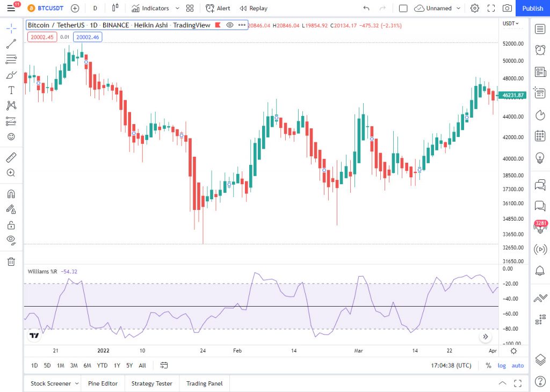This screenshot has height=392, width=550.
Task: Select the text annotation tool
Action: [11, 90]
